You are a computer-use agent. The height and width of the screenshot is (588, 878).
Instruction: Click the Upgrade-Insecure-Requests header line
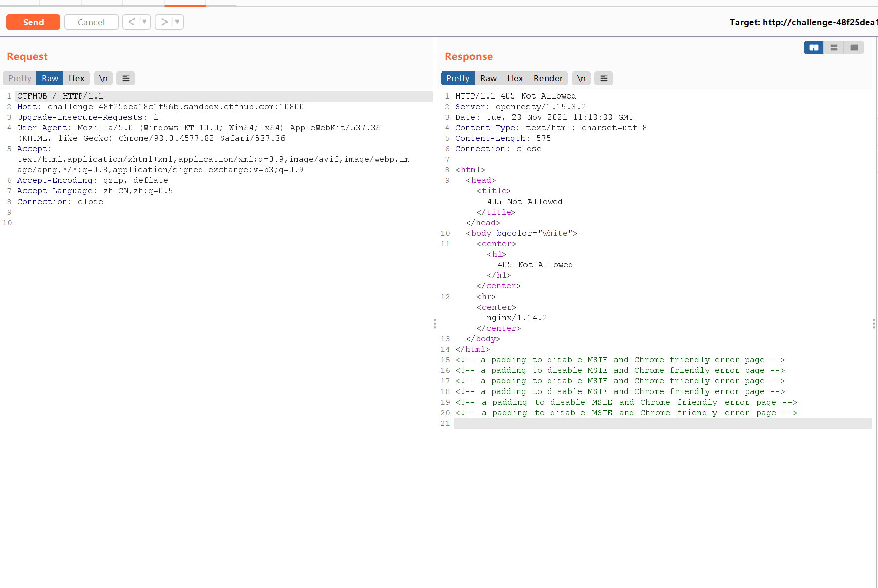88,117
